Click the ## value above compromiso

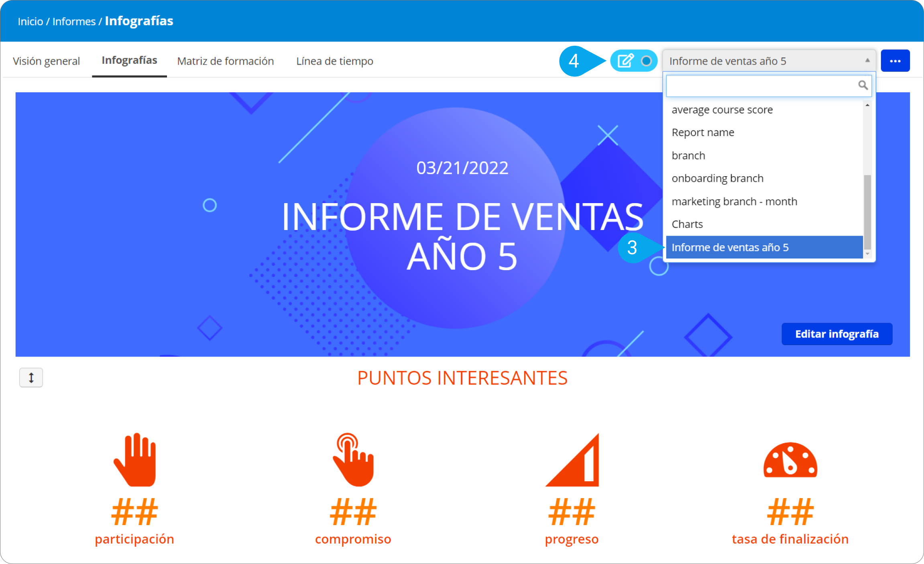(x=353, y=512)
